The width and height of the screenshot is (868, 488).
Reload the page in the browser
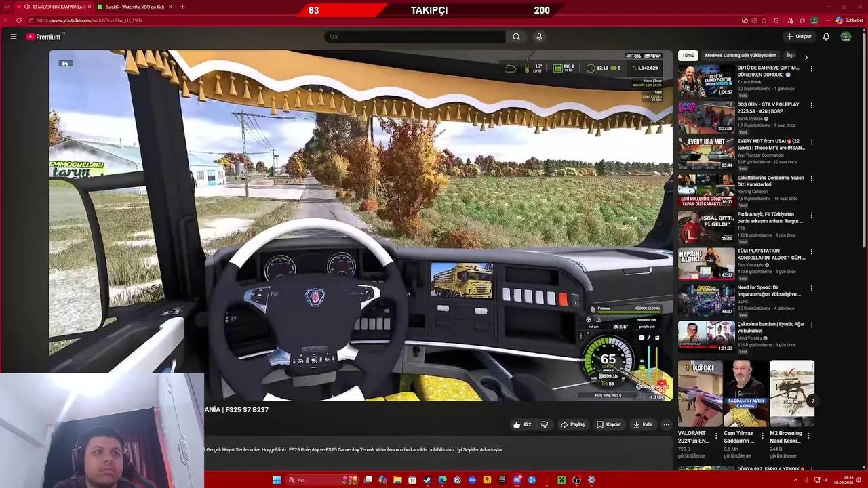[x=19, y=20]
